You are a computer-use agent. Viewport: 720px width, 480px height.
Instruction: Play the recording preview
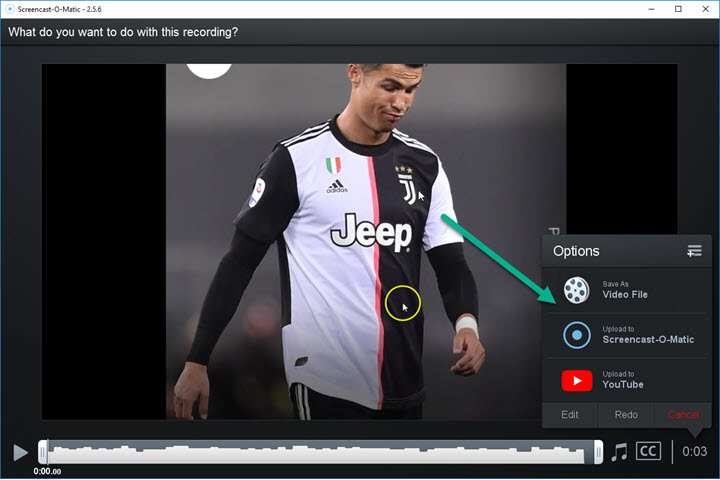[20, 452]
